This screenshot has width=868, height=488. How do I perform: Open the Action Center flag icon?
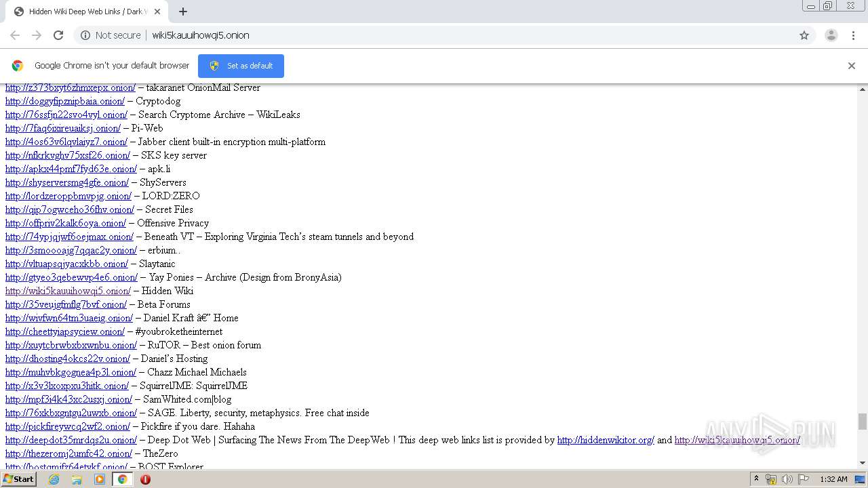804,479
